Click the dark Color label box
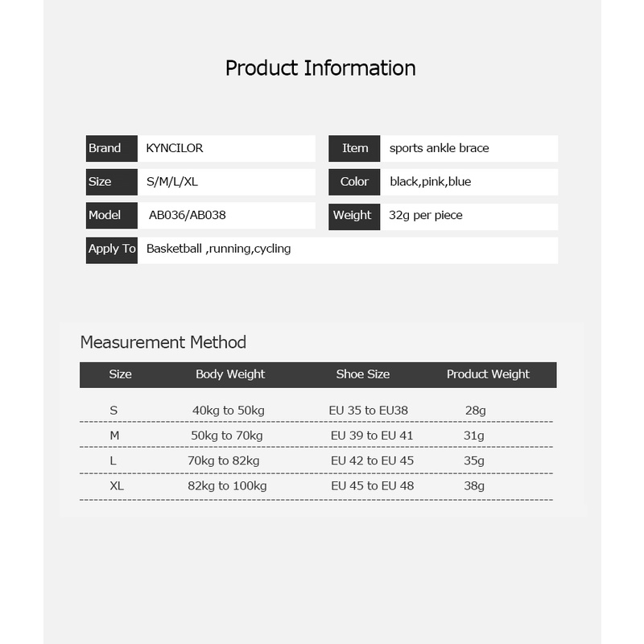The height and width of the screenshot is (644, 644). [x=354, y=182]
